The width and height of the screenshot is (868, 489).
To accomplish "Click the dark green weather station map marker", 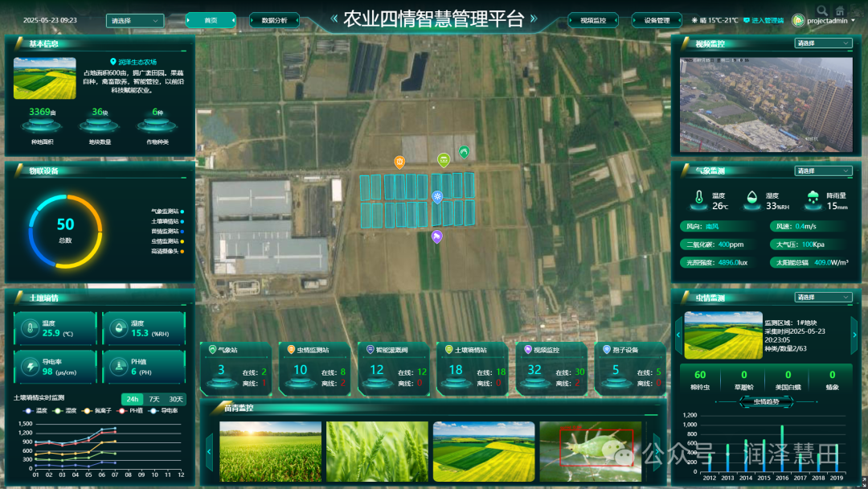I will [x=464, y=151].
